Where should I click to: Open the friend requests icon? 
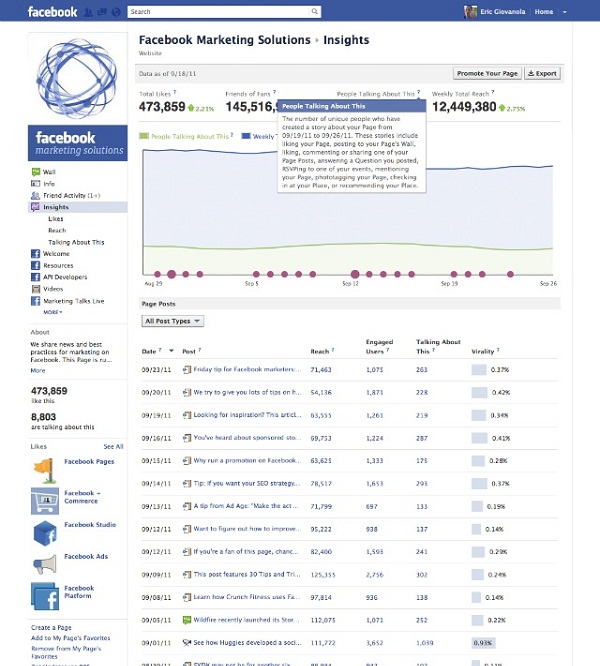tap(88, 12)
